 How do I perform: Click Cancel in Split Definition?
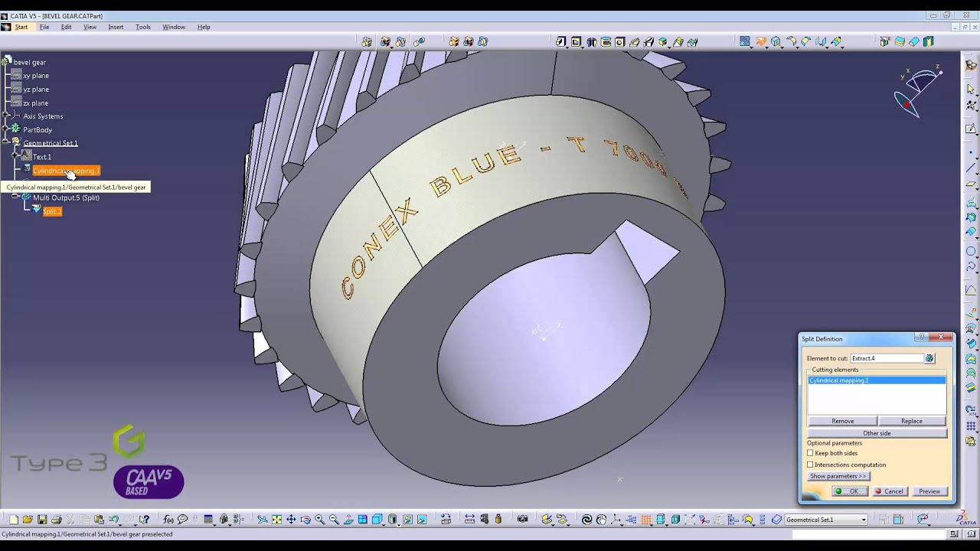pyautogui.click(x=890, y=491)
